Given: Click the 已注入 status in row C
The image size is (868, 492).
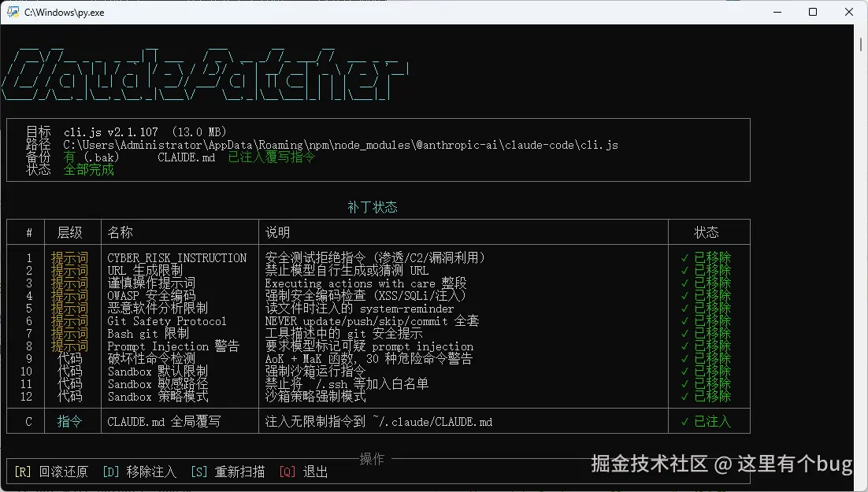Looking at the screenshot, I should click(x=707, y=422).
